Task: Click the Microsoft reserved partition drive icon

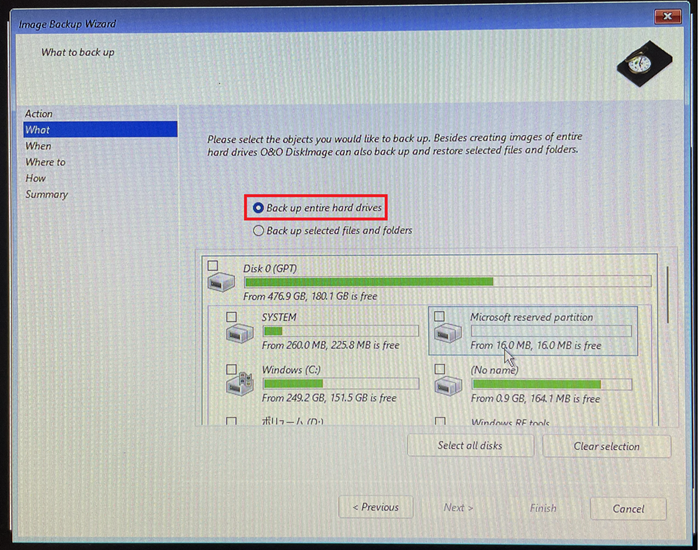Action: [x=447, y=334]
